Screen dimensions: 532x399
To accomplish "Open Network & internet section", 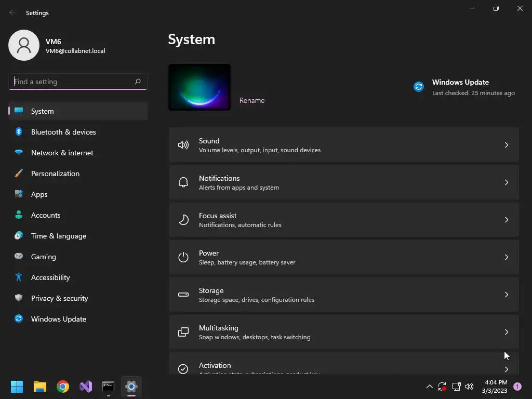I will [x=78, y=152].
